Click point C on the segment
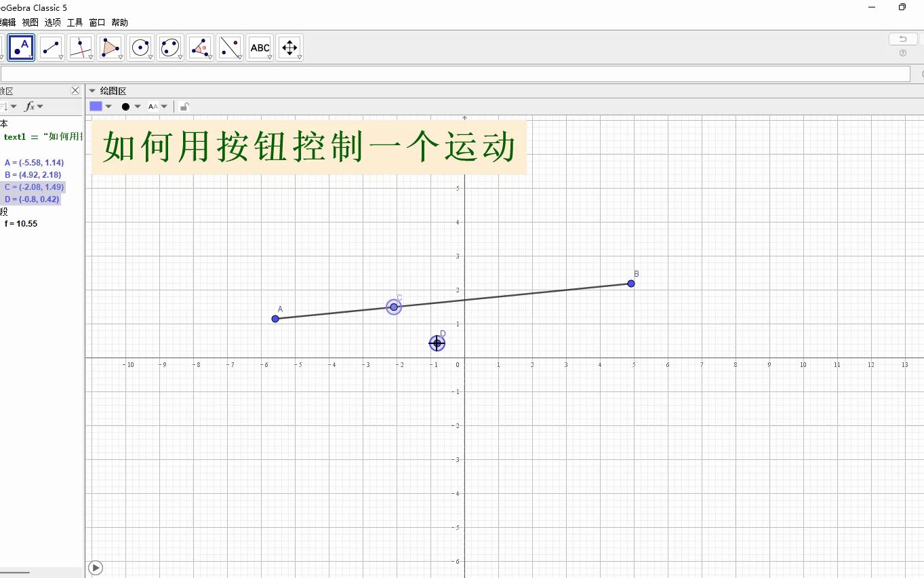Viewport: 924px width, 578px height. (394, 307)
